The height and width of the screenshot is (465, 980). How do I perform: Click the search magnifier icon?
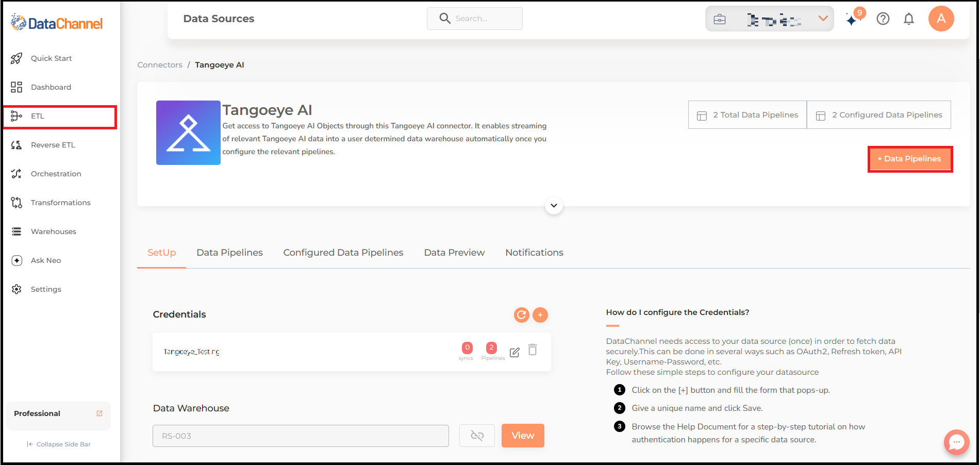pyautogui.click(x=444, y=19)
